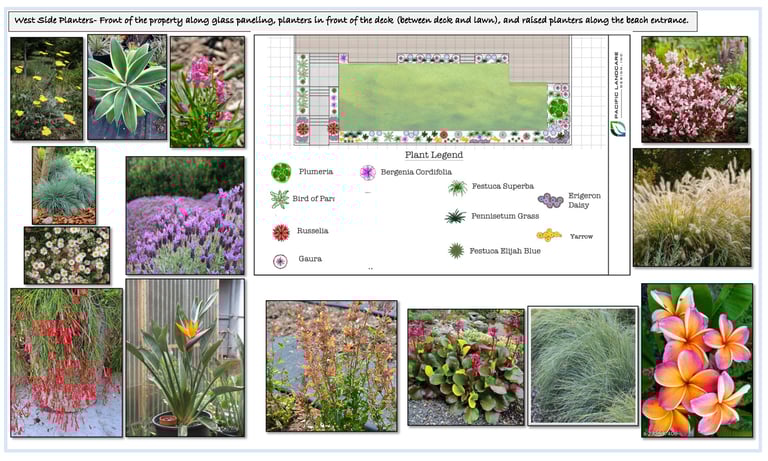Click the "Plumeria" legend label
The image size is (768, 461).
tap(316, 171)
